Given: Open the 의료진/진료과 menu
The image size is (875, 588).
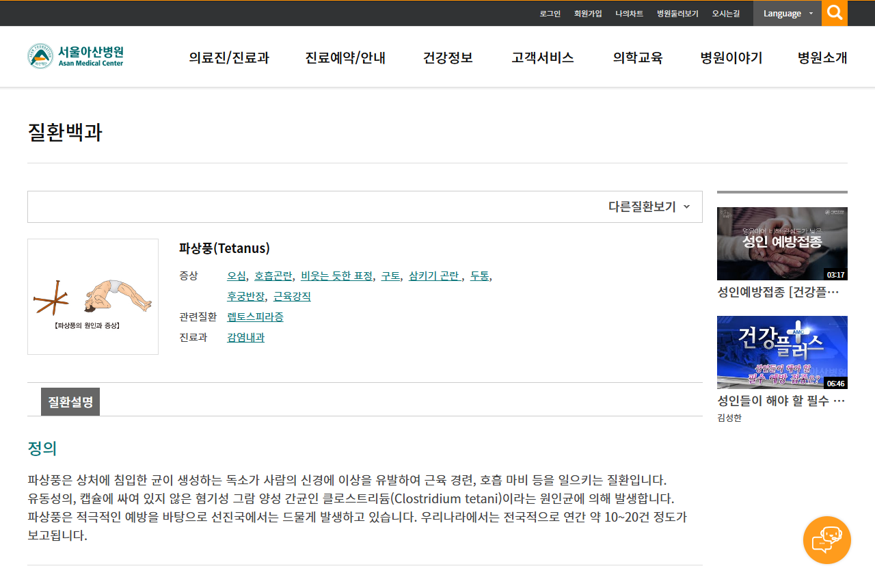Looking at the screenshot, I should click(229, 57).
